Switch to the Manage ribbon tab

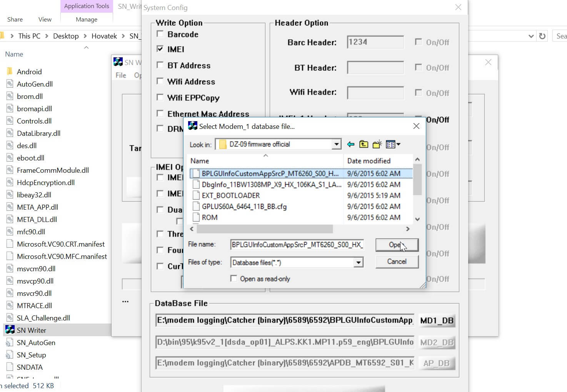(86, 19)
